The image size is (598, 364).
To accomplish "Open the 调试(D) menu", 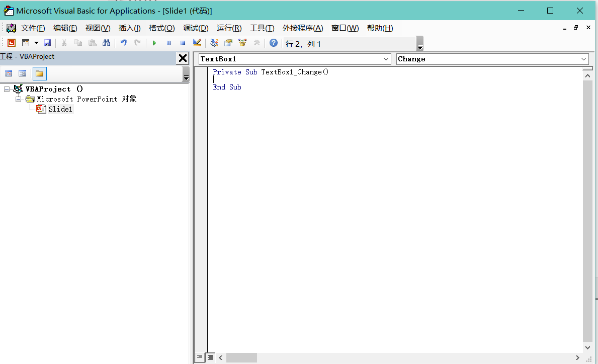I will (196, 28).
